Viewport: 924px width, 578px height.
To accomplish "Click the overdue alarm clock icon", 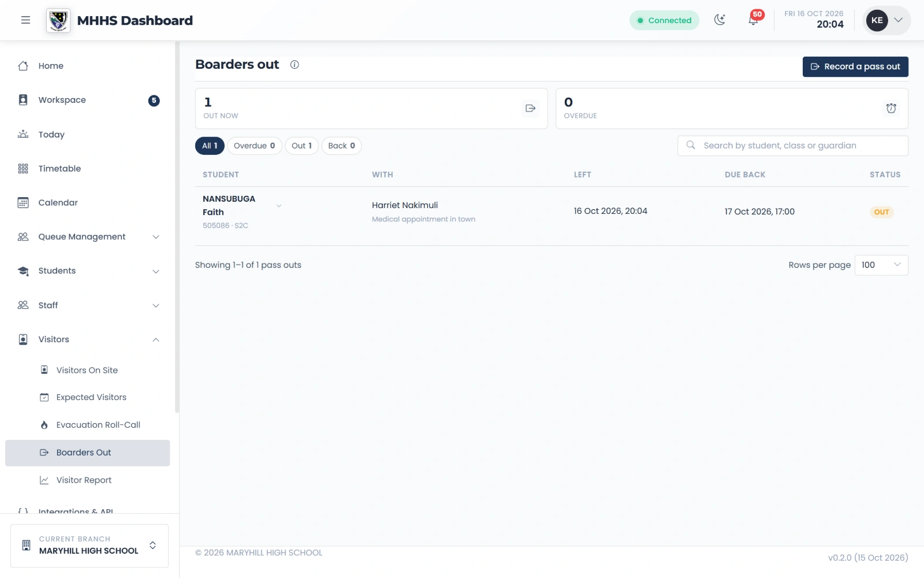I will pyautogui.click(x=891, y=108).
